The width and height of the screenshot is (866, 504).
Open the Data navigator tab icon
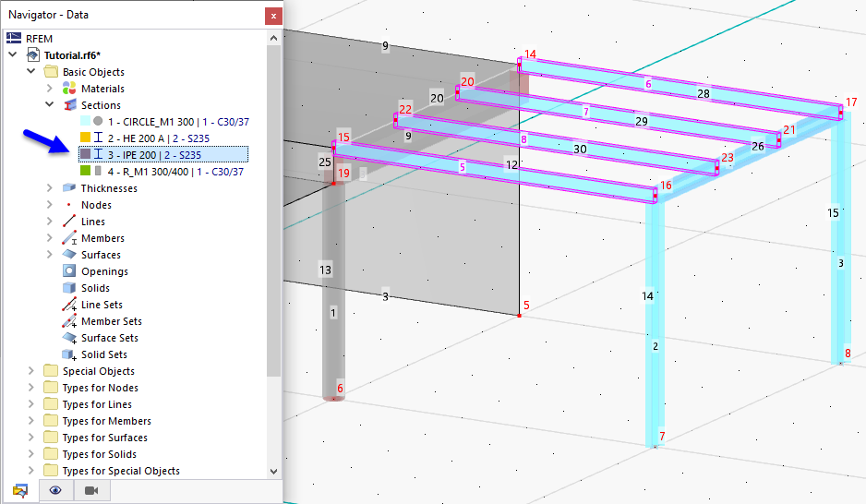[20, 490]
